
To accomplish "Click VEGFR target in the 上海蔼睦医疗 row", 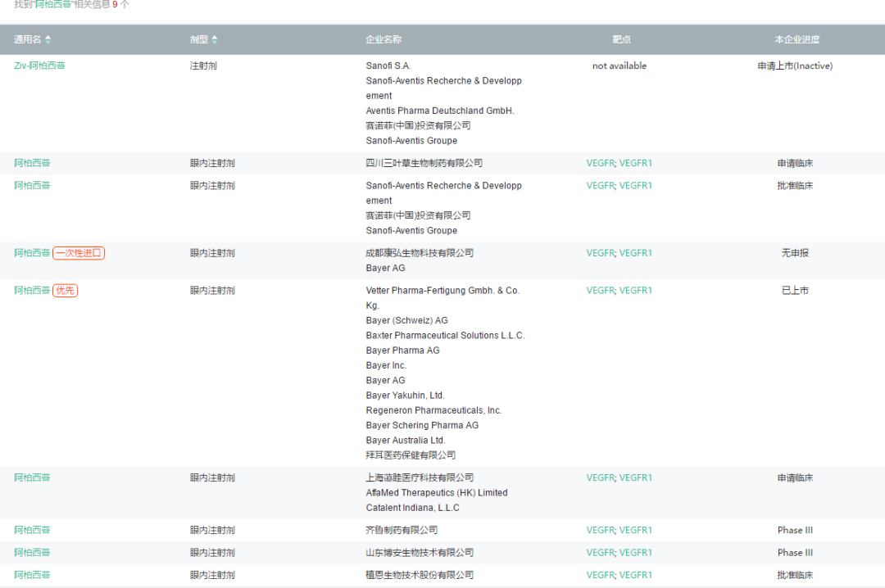I will point(601,477).
